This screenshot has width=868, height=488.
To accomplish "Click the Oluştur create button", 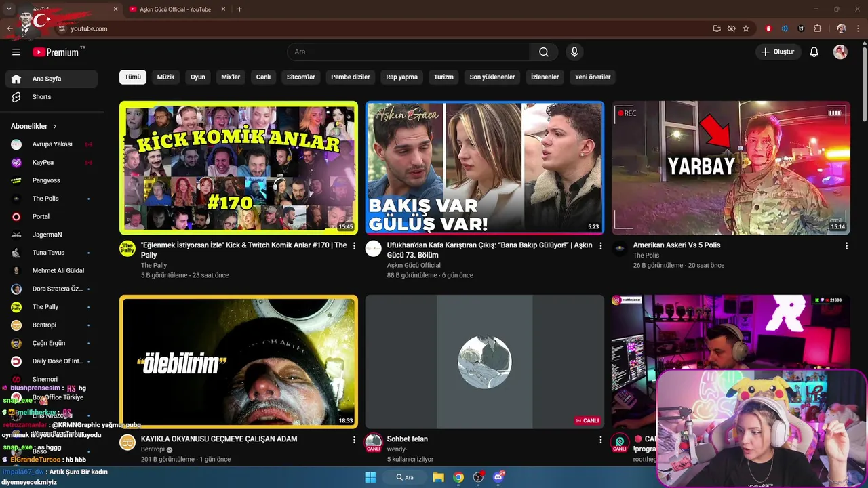I will point(778,52).
